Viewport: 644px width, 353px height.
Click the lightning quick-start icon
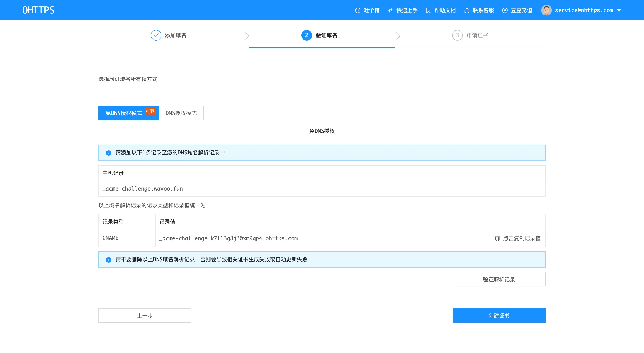(390, 10)
